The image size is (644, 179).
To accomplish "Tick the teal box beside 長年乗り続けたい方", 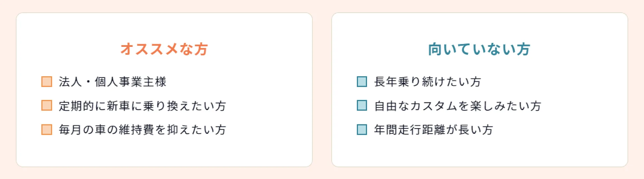I will (x=362, y=82).
